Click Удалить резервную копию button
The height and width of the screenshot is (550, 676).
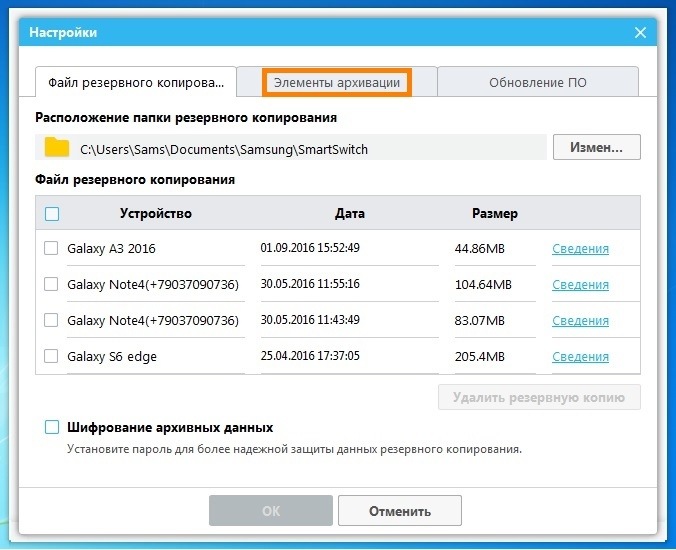point(539,397)
